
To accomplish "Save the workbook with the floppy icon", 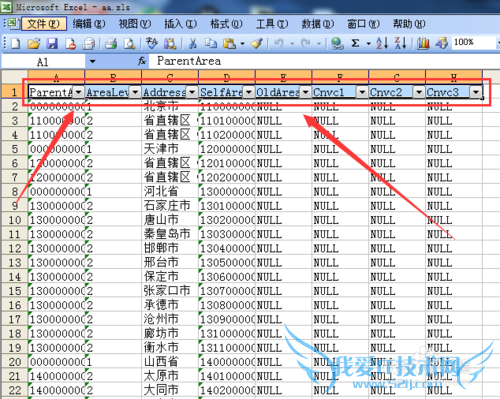I will tap(52, 43).
